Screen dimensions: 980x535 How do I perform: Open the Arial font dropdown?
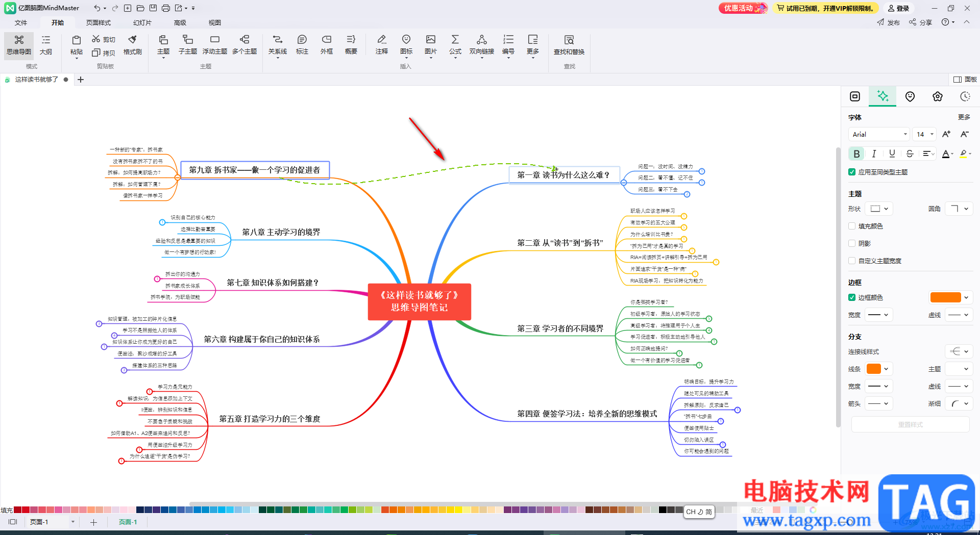(x=879, y=134)
